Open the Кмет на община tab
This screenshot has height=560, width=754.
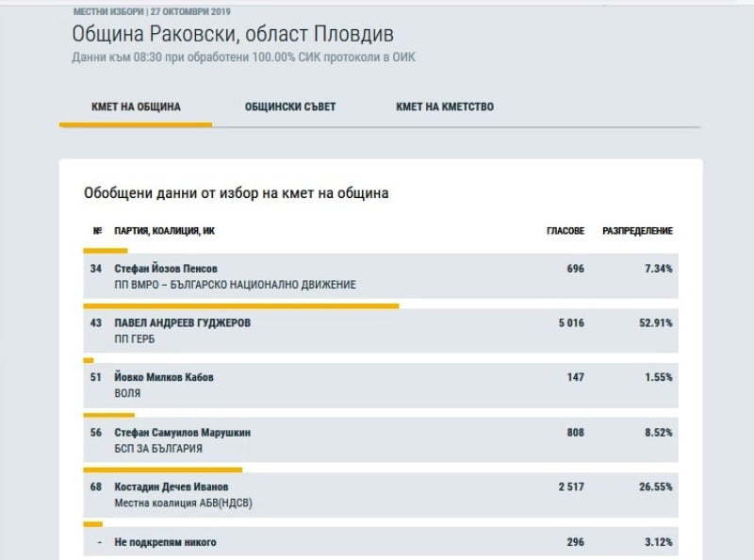pos(136,107)
